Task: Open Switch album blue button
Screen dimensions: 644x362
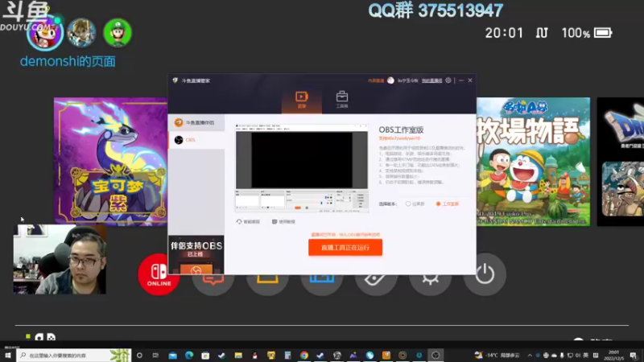Action: point(321,285)
